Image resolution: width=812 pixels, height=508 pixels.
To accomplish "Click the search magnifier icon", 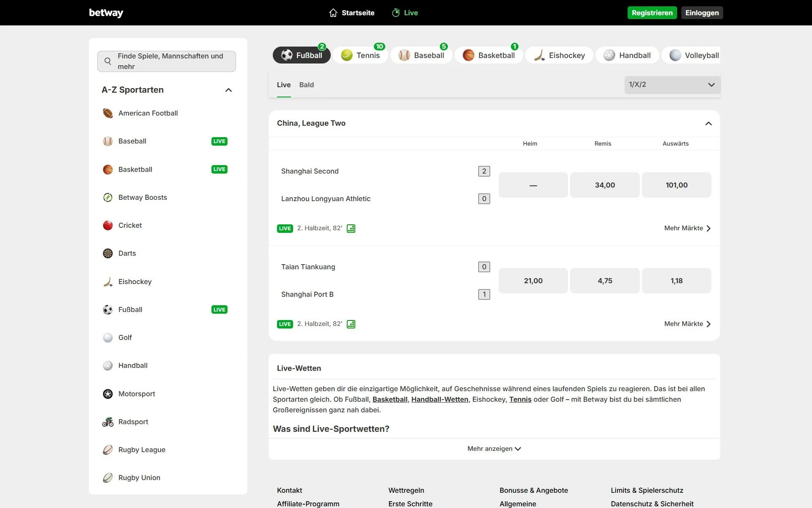I will click(x=108, y=61).
